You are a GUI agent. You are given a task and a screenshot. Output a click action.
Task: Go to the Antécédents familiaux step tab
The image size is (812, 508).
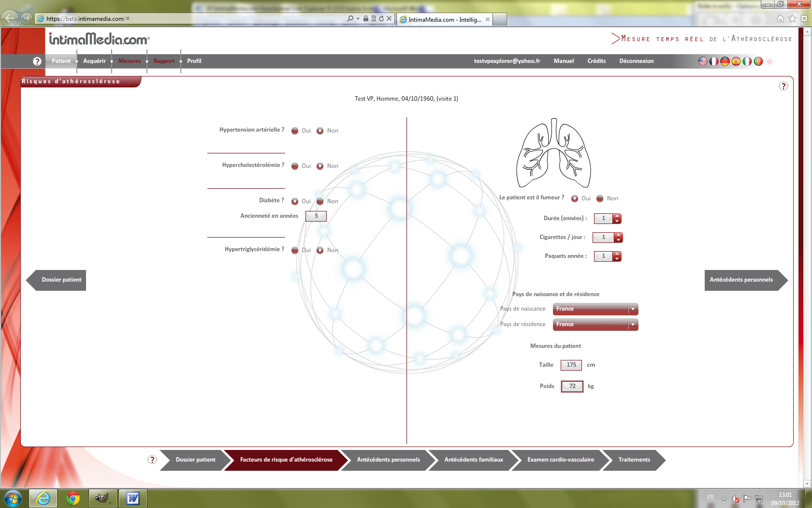click(473, 460)
